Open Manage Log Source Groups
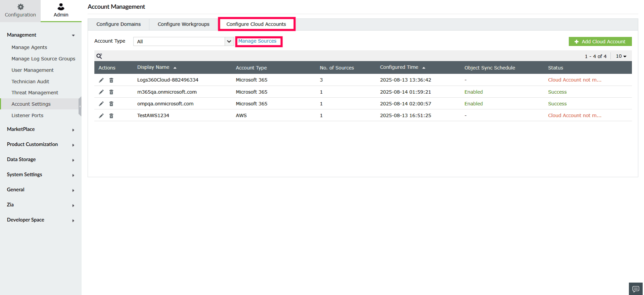This screenshot has width=644, height=295. click(x=43, y=59)
